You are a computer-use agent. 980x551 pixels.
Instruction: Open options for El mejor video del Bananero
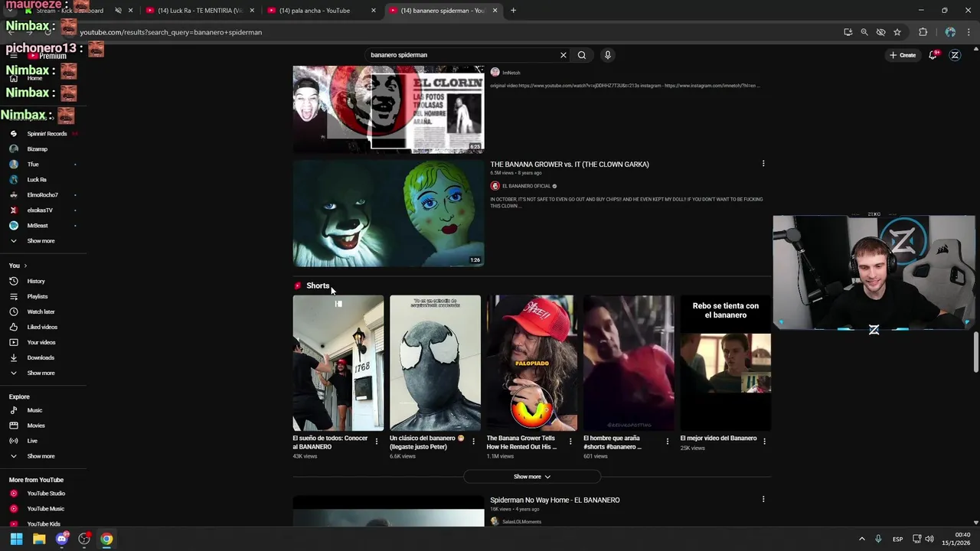[764, 442]
